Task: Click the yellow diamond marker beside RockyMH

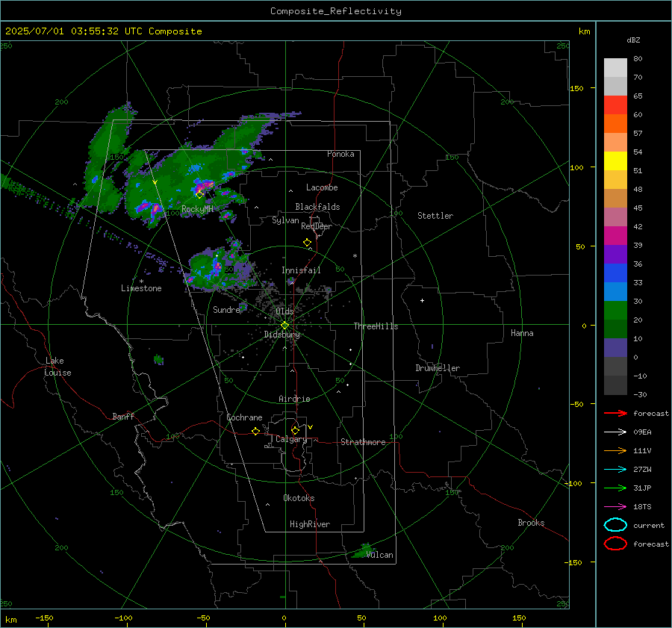Action: point(199,195)
